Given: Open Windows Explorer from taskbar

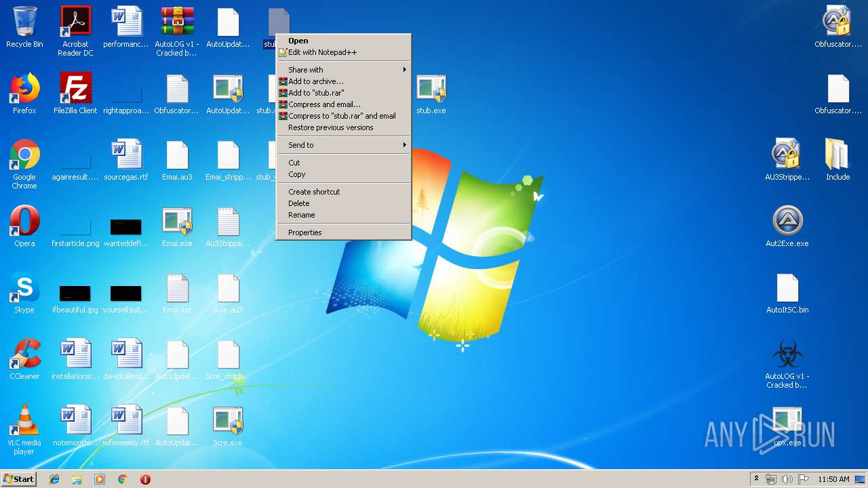Looking at the screenshot, I should [x=77, y=479].
